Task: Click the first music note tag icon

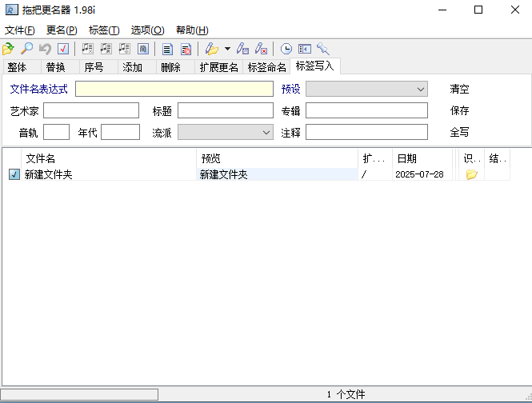Action: 87,49
